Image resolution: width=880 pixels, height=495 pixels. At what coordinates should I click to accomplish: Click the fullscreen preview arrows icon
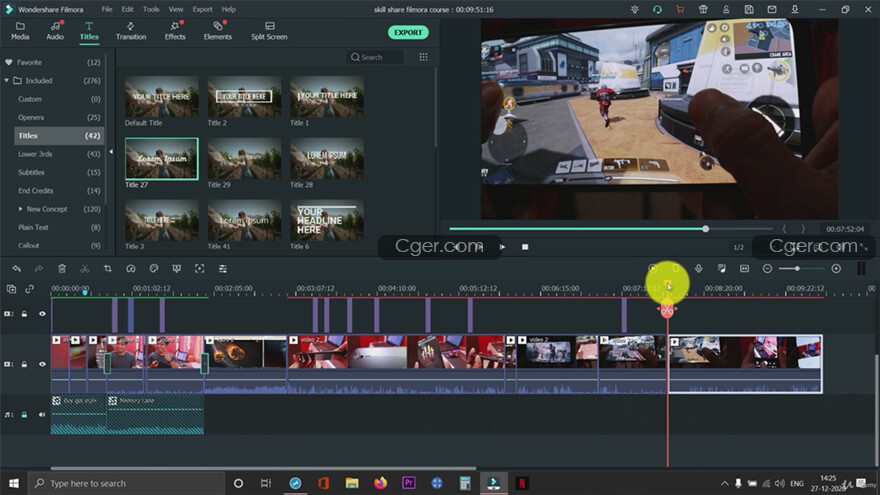(x=863, y=247)
